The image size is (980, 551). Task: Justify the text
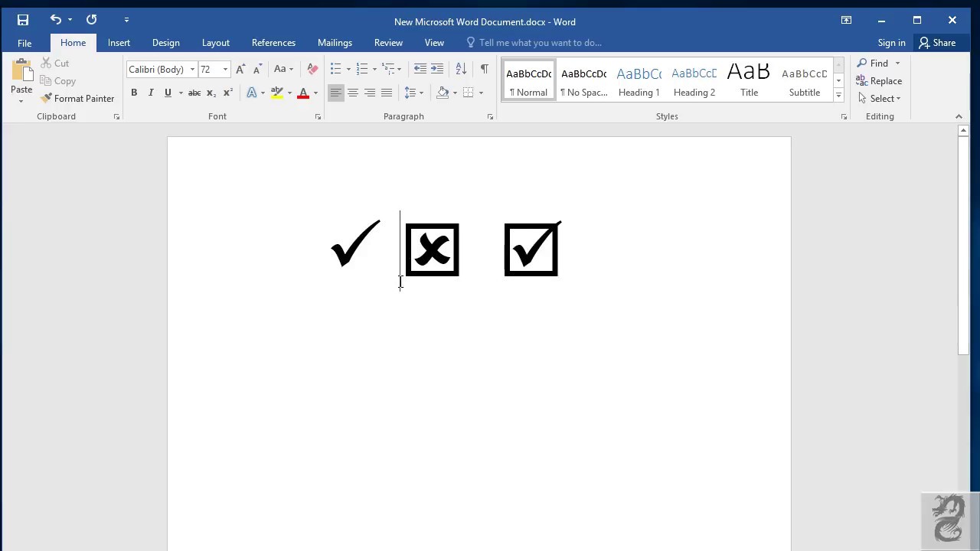[x=387, y=93]
